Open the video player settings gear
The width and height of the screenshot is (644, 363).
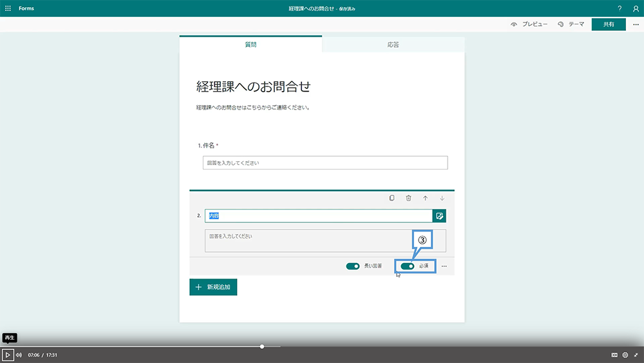pos(625,355)
